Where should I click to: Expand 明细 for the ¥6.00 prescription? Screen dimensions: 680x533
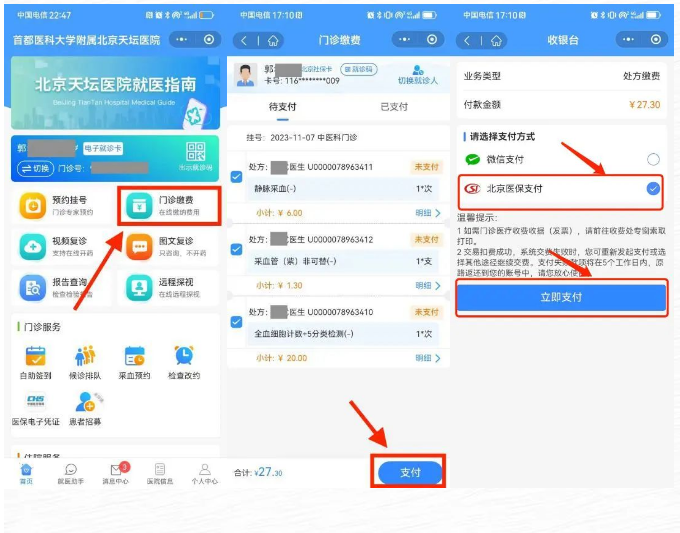point(427,213)
